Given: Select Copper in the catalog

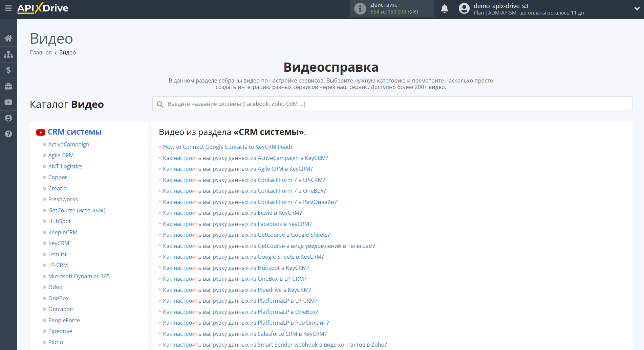Looking at the screenshot, I should pos(58,177).
